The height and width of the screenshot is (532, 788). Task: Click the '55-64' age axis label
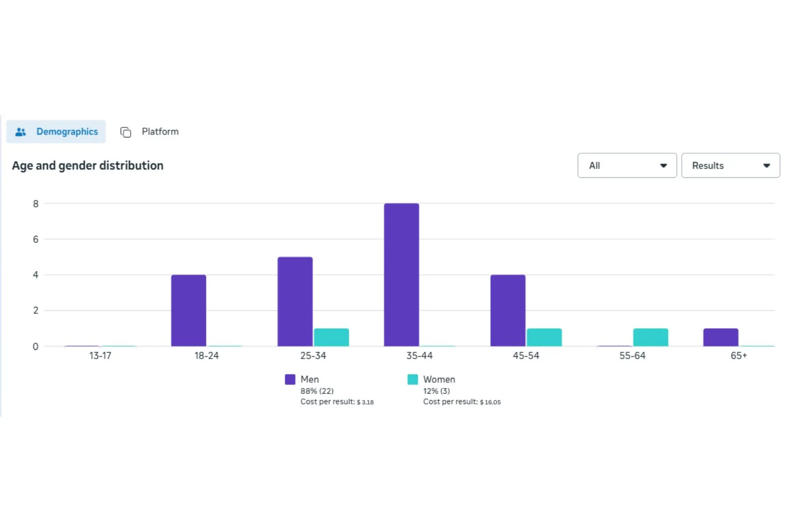click(x=632, y=356)
